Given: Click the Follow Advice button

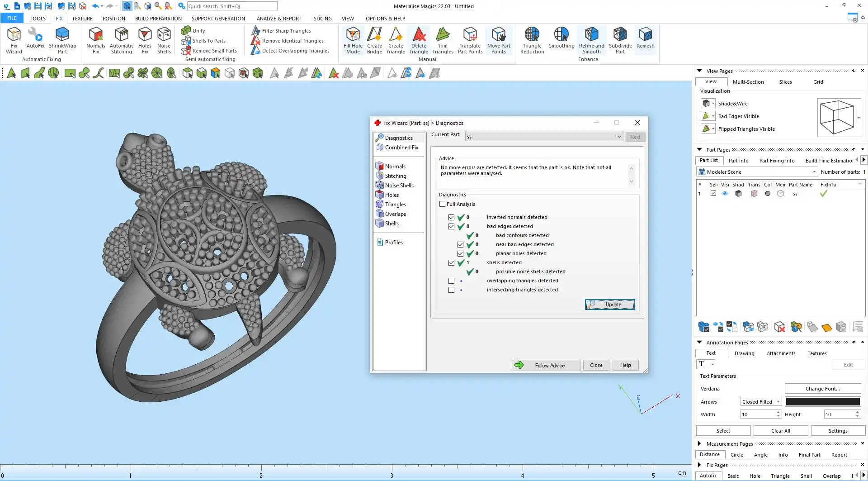Looking at the screenshot, I should 546,365.
